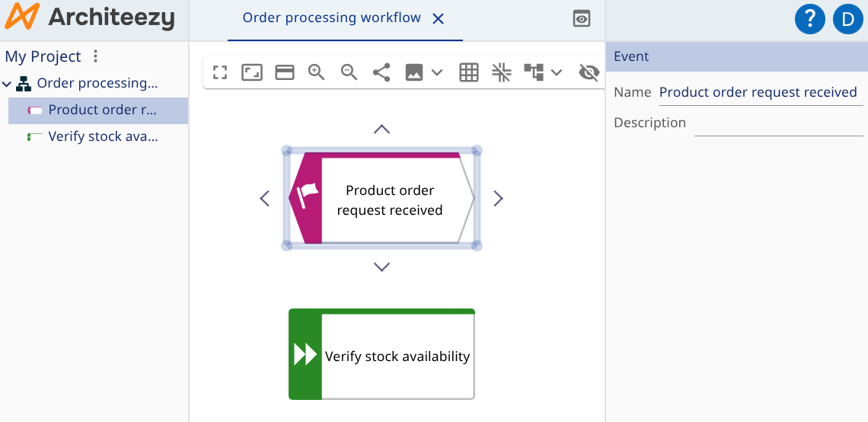Screen dimensions: 868x422
Task: Click the fullscreen icon in diagram toolbar
Action: click(220, 72)
